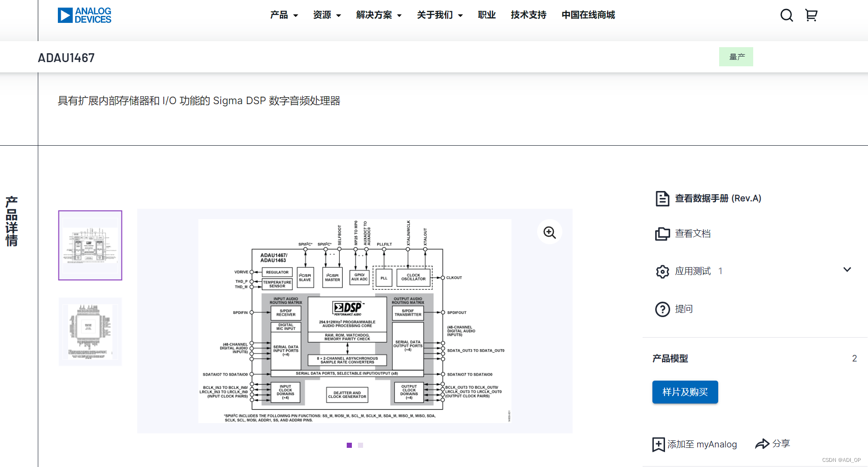This screenshot has width=868, height=467.
Task: Click the datasheet document icon
Action: click(x=662, y=198)
